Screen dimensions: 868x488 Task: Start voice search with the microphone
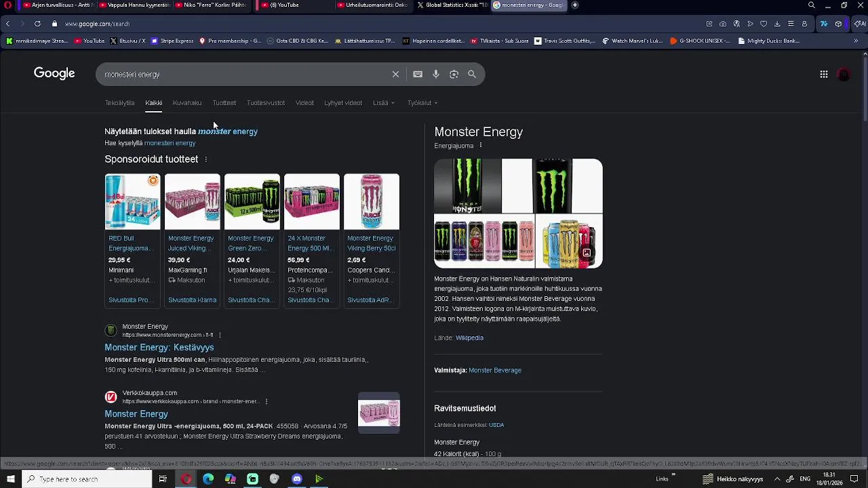click(x=436, y=75)
